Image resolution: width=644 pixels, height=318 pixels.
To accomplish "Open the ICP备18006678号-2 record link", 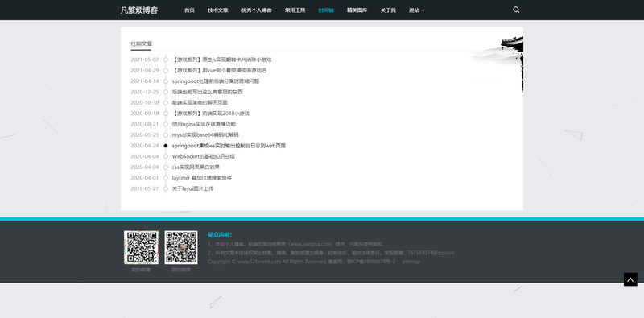I will click(x=371, y=262).
